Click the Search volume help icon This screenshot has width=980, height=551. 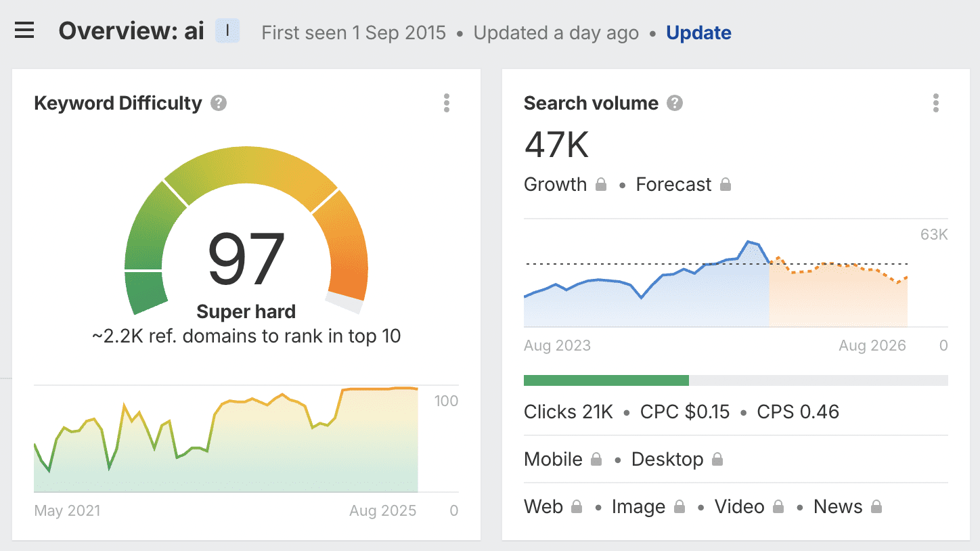[x=674, y=103]
